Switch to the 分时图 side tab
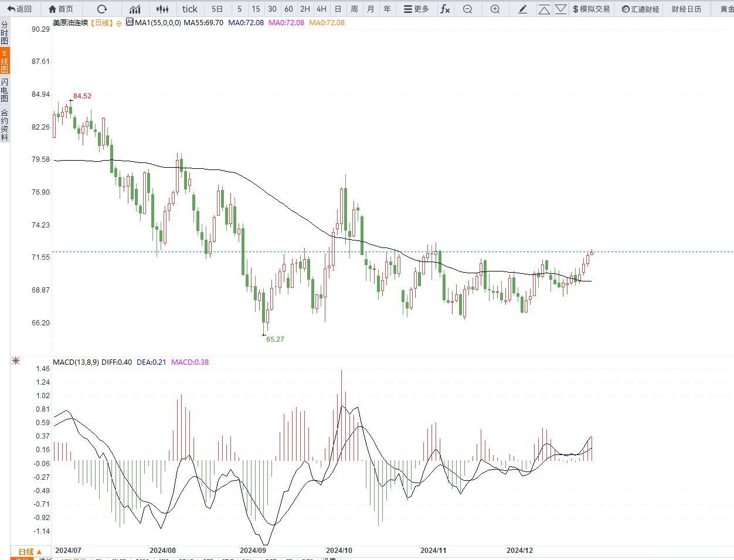734x560 pixels. click(5, 33)
